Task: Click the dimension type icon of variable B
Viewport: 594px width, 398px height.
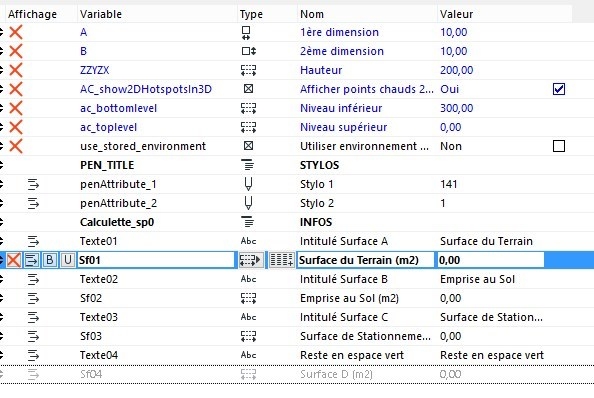Action: (x=249, y=51)
